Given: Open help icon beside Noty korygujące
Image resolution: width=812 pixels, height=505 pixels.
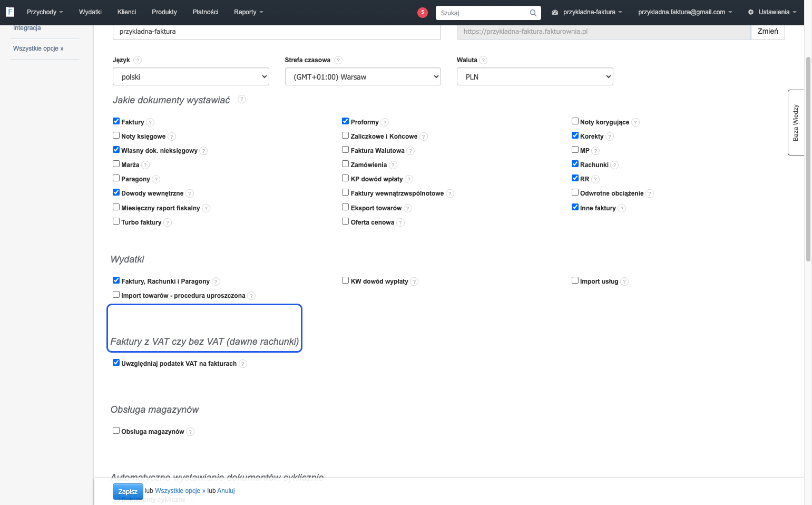Looking at the screenshot, I should [635, 122].
